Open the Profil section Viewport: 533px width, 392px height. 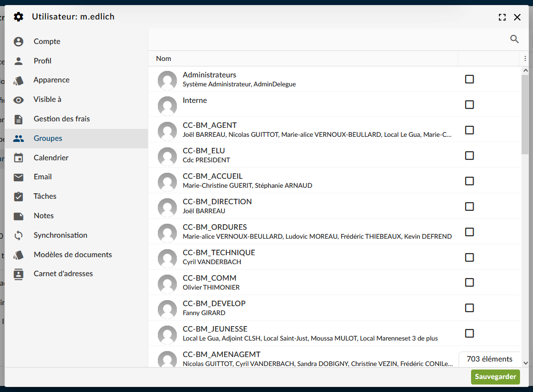coord(42,60)
